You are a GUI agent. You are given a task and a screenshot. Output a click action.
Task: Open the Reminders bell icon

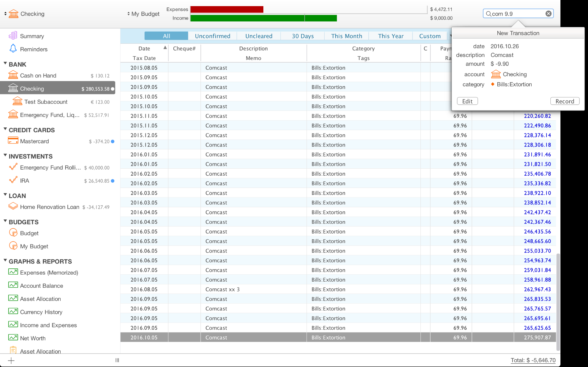13,49
